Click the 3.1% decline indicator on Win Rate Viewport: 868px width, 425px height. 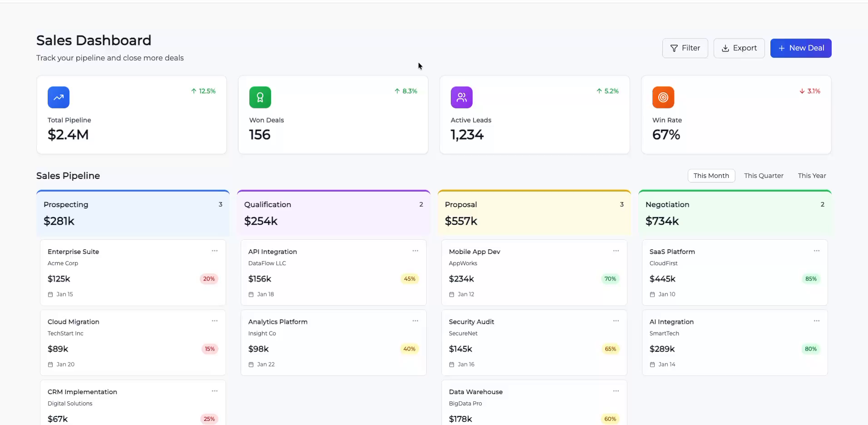coord(810,91)
